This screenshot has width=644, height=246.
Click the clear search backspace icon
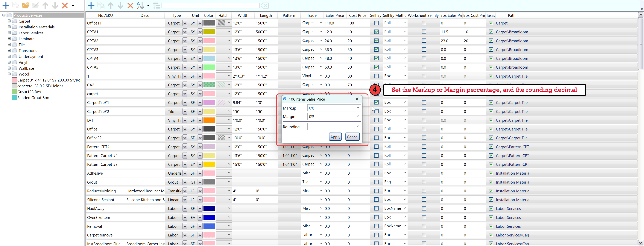coord(265,5)
